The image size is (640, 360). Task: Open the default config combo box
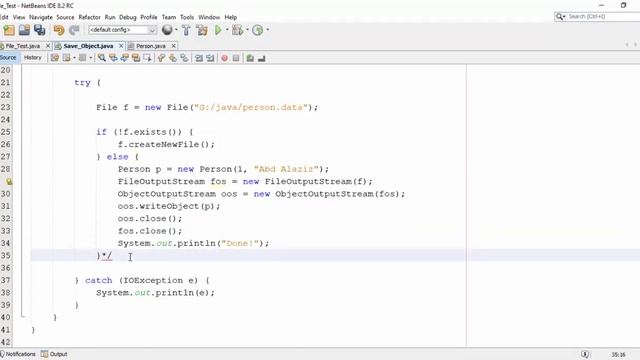[122, 30]
